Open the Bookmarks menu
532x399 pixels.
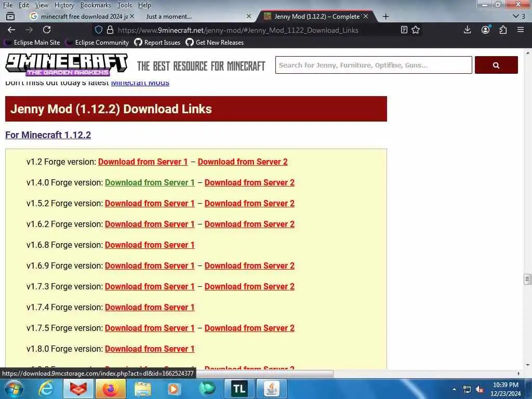point(96,5)
